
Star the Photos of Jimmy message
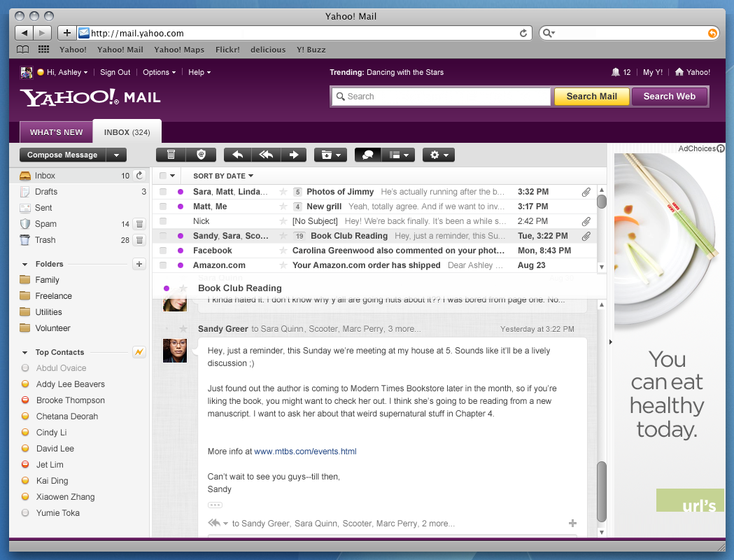point(283,192)
